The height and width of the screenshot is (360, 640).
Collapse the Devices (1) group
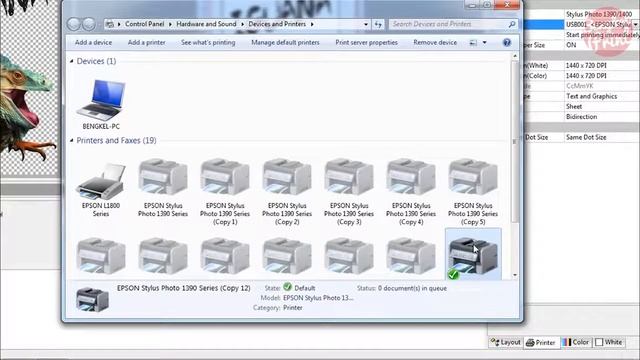pos(72,61)
